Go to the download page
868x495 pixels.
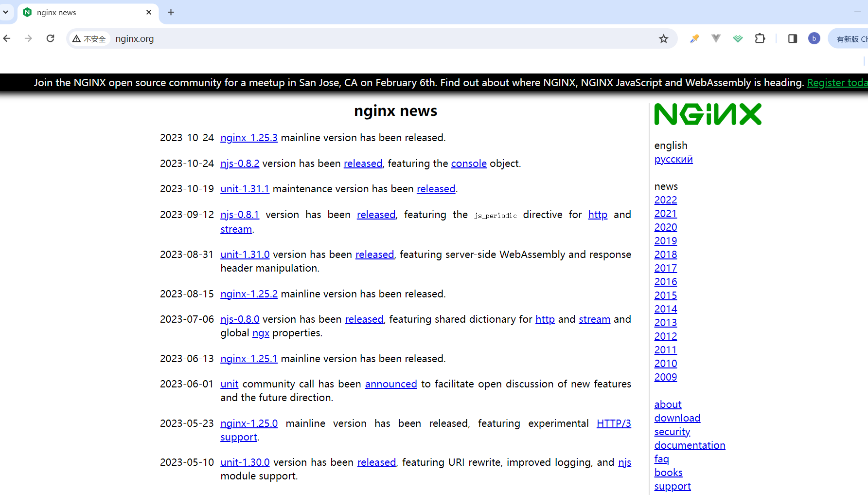pyautogui.click(x=677, y=418)
